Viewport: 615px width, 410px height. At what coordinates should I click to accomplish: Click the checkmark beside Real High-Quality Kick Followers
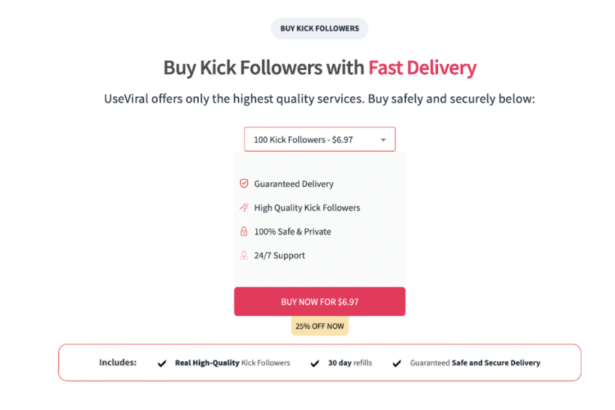pyautogui.click(x=162, y=363)
